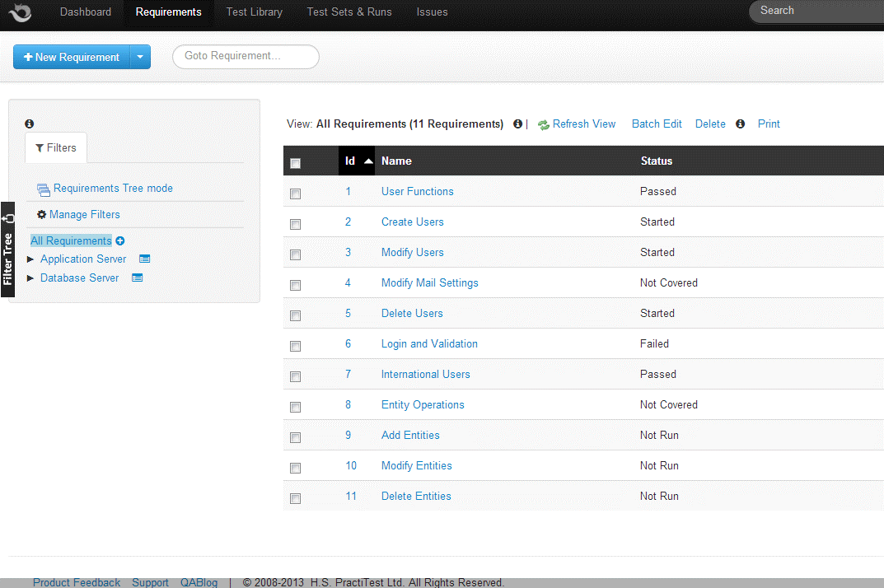Click the info icon above Filters tab
The image size is (884, 588).
coord(30,124)
